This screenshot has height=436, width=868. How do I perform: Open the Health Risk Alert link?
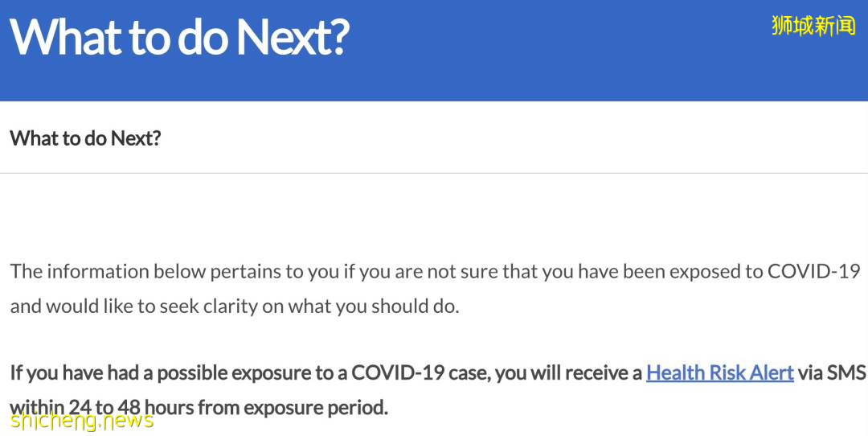pos(719,373)
